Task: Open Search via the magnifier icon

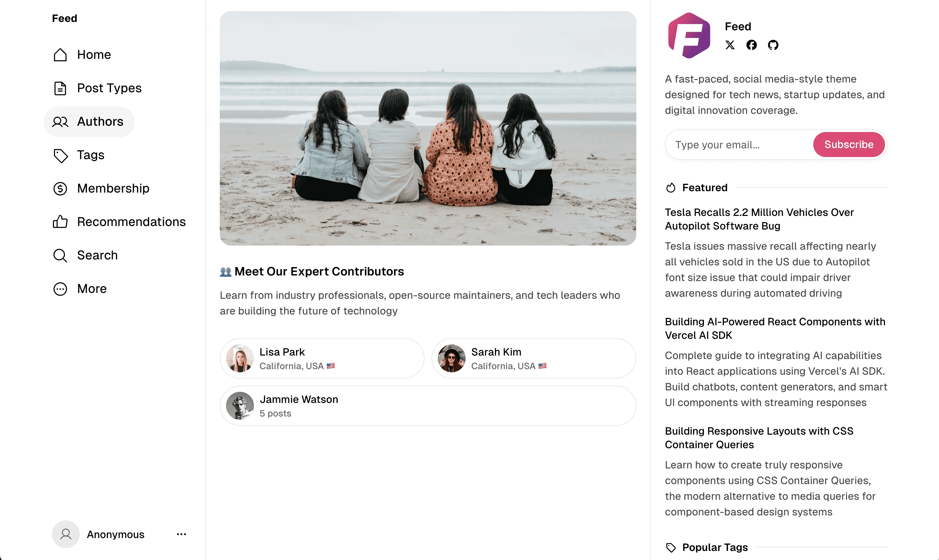Action: coord(60,256)
